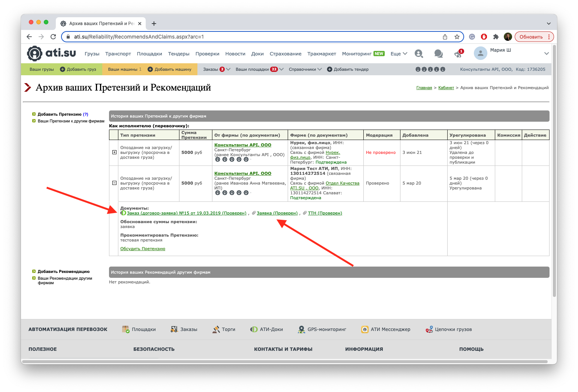Image resolution: width=578 pixels, height=392 pixels.
Task: Bookmark this page with the star icon
Action: click(x=457, y=37)
